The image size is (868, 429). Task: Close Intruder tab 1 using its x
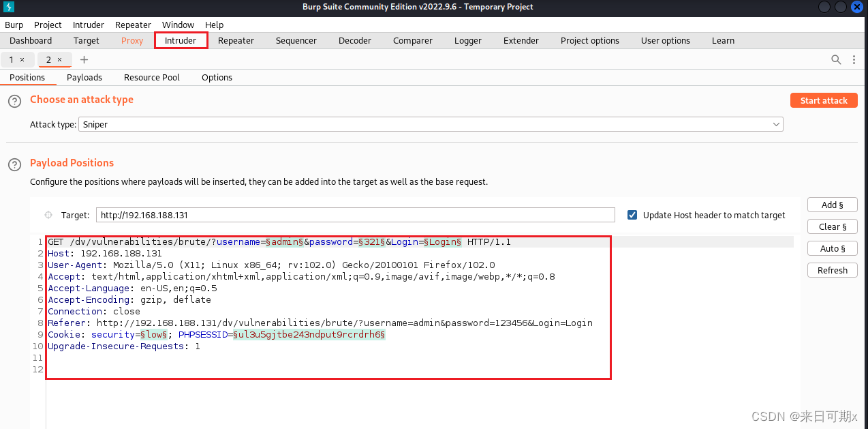coord(22,60)
